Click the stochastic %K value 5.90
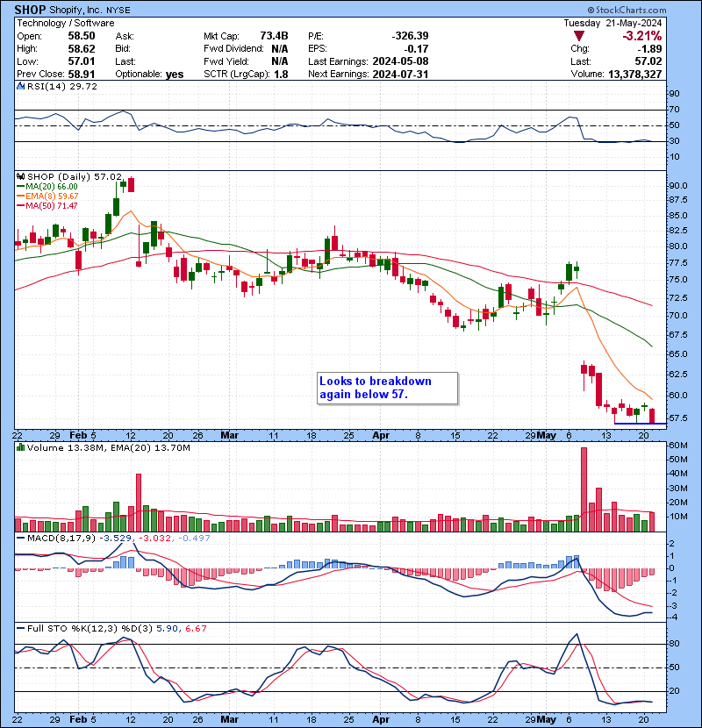The height and width of the screenshot is (728, 702). (x=167, y=629)
